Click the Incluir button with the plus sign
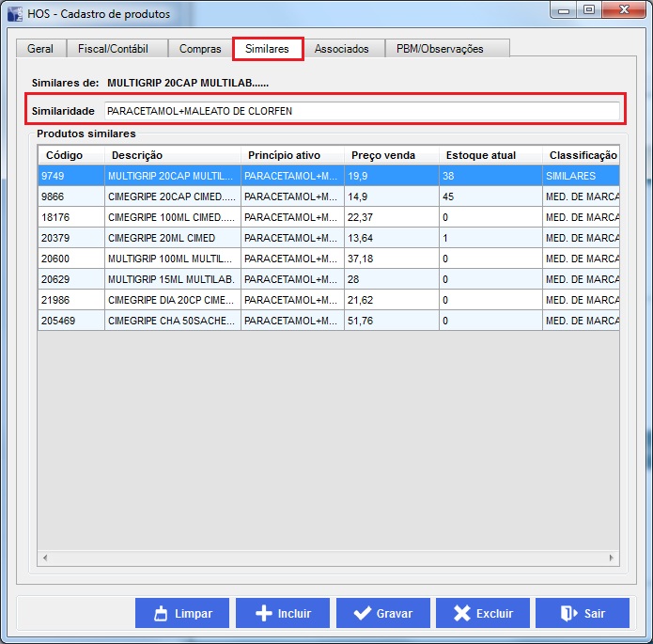 (283, 613)
